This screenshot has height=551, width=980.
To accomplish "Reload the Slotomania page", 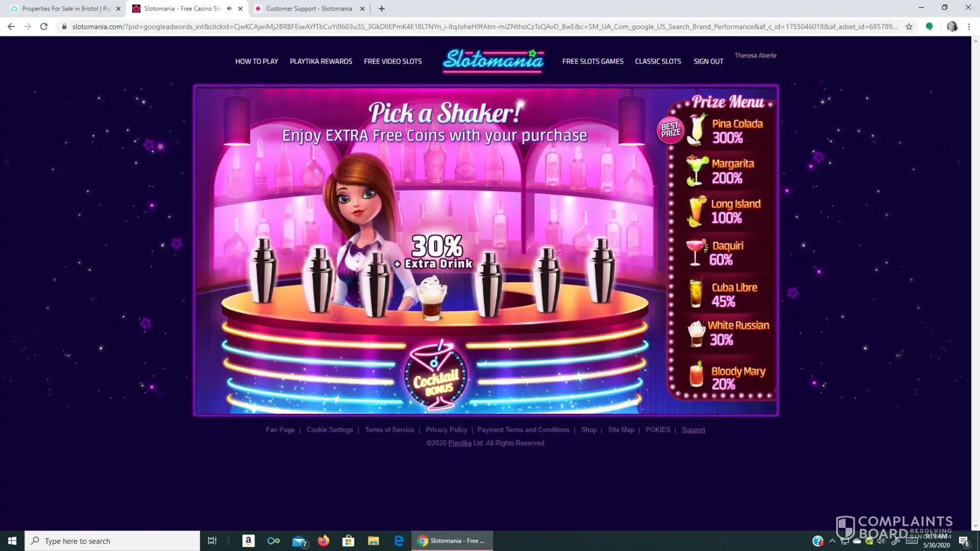I will (x=44, y=26).
